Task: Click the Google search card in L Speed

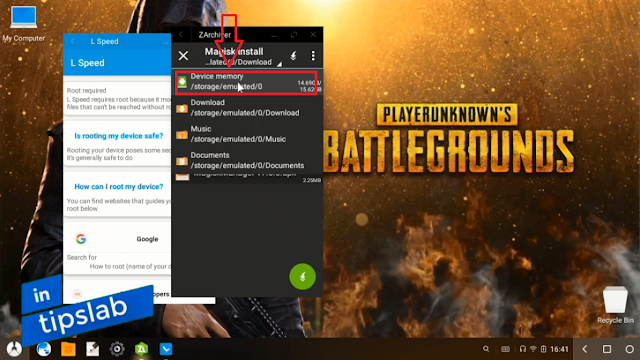Action: [x=118, y=248]
